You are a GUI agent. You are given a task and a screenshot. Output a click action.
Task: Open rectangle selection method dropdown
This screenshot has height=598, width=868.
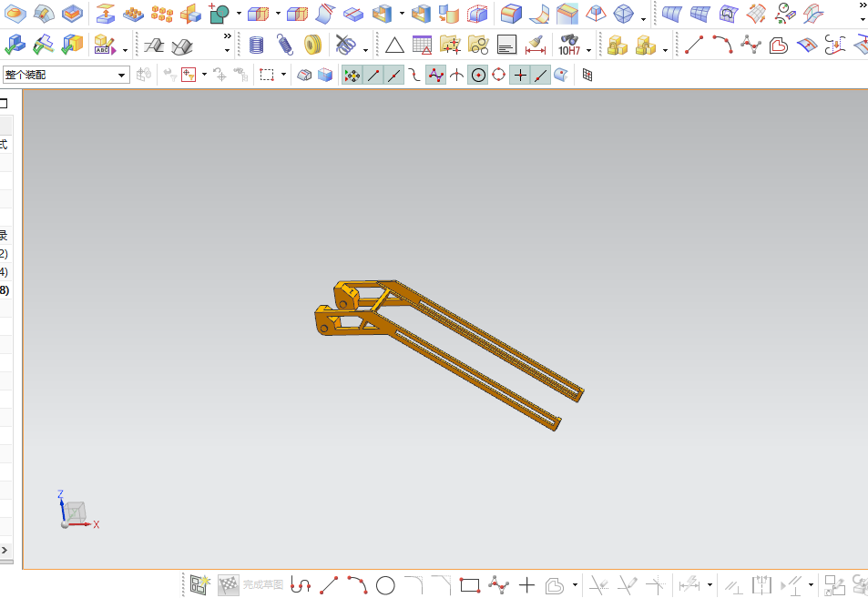[x=283, y=74]
